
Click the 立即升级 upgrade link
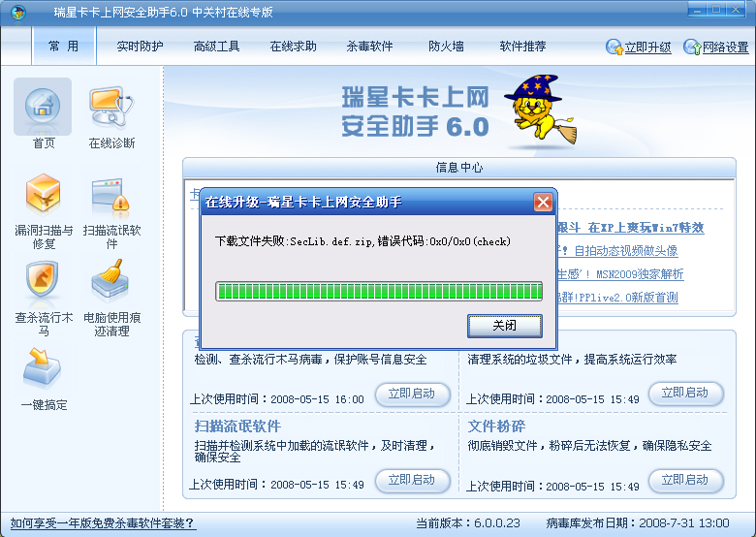[648, 47]
